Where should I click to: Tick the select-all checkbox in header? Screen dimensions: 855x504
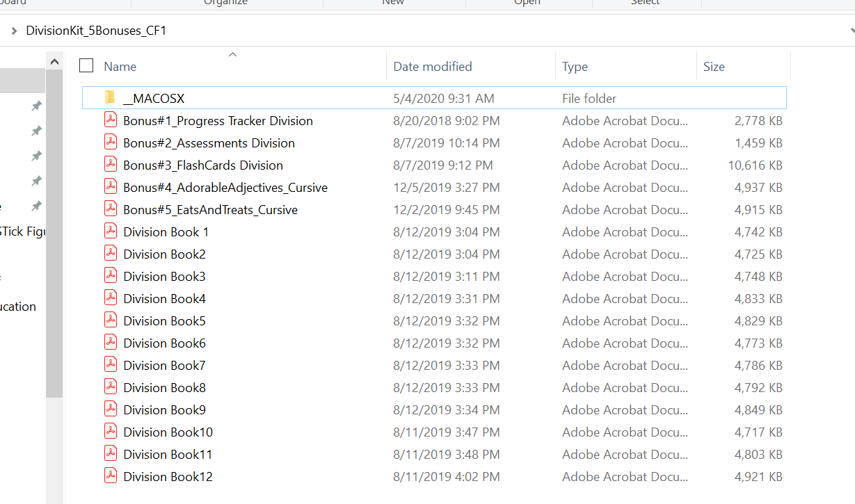[x=86, y=66]
